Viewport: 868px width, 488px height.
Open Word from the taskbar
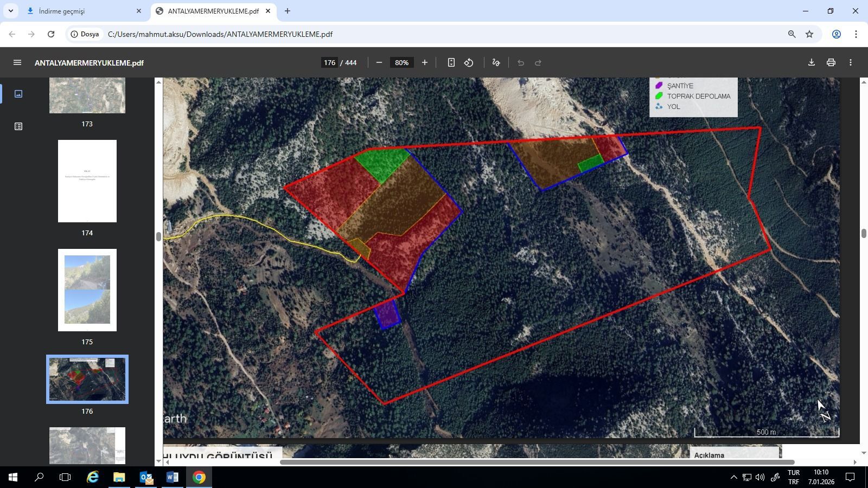click(x=172, y=478)
